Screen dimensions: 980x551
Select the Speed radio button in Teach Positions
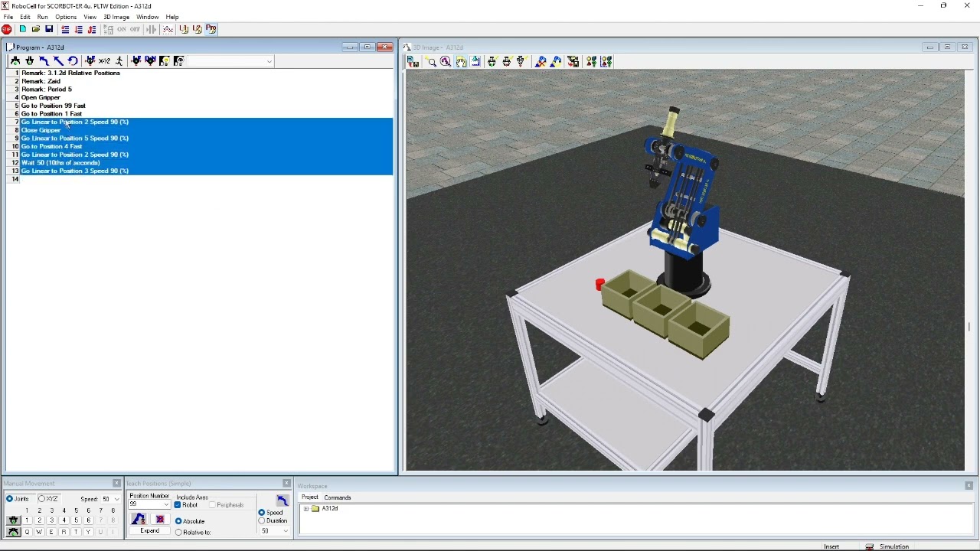262,512
